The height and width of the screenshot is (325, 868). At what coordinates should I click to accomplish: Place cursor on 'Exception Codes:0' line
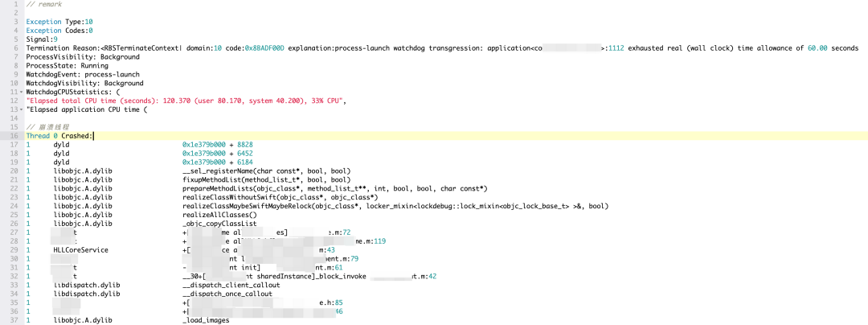(59, 31)
